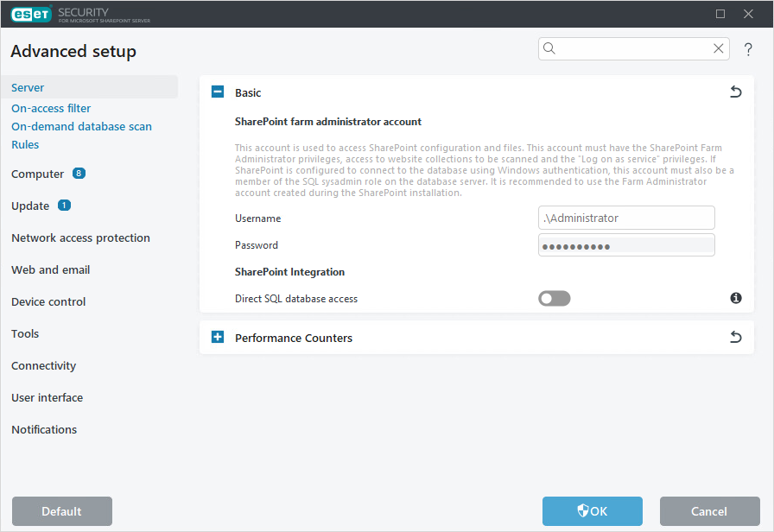Collapse the Basic section
Screen dimensions: 774x532
[217, 92]
